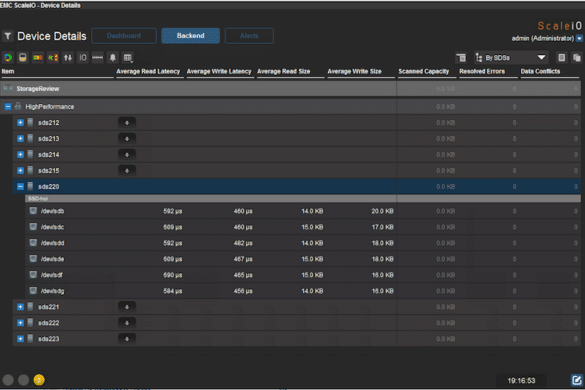This screenshot has width=585, height=390.
Task: Click the bell alerts toolbar icon
Action: (112, 57)
